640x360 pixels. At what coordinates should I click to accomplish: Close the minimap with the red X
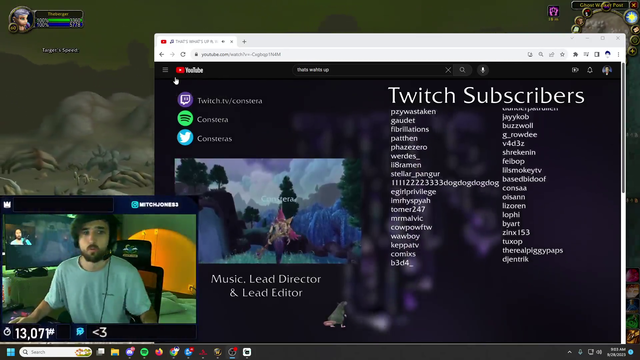(634, 5)
